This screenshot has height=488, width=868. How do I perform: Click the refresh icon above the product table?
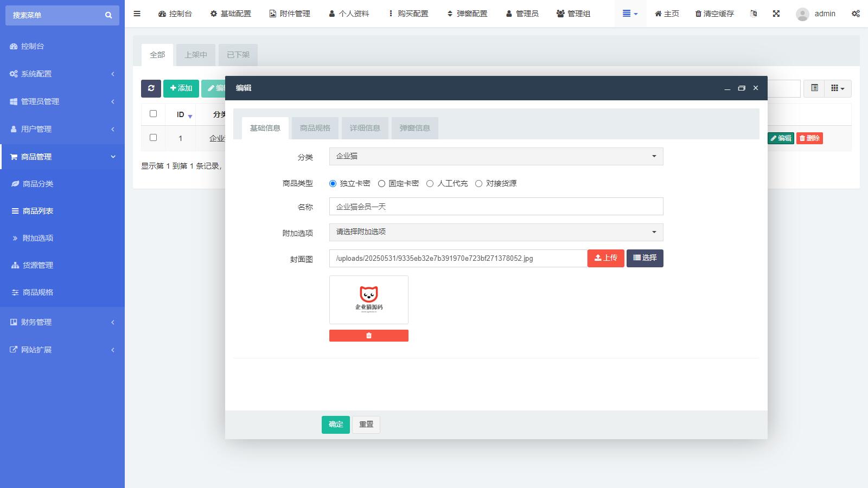[151, 88]
